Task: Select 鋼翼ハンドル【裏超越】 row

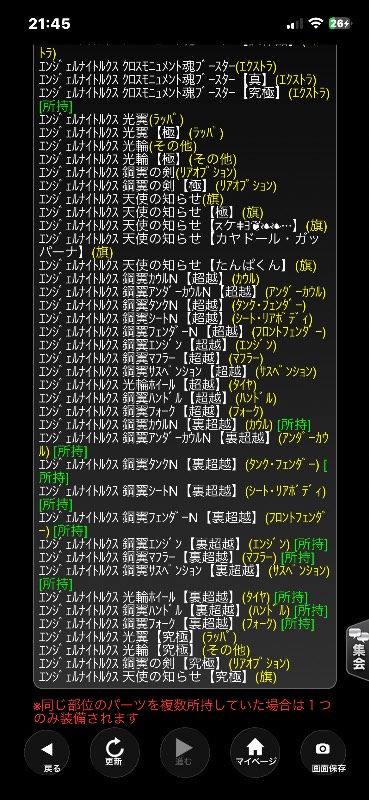Action: coord(183,611)
